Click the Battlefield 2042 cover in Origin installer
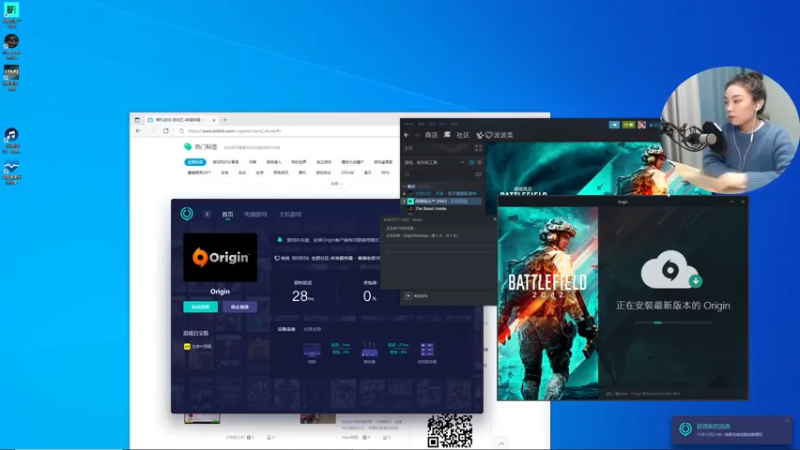 pos(548,303)
